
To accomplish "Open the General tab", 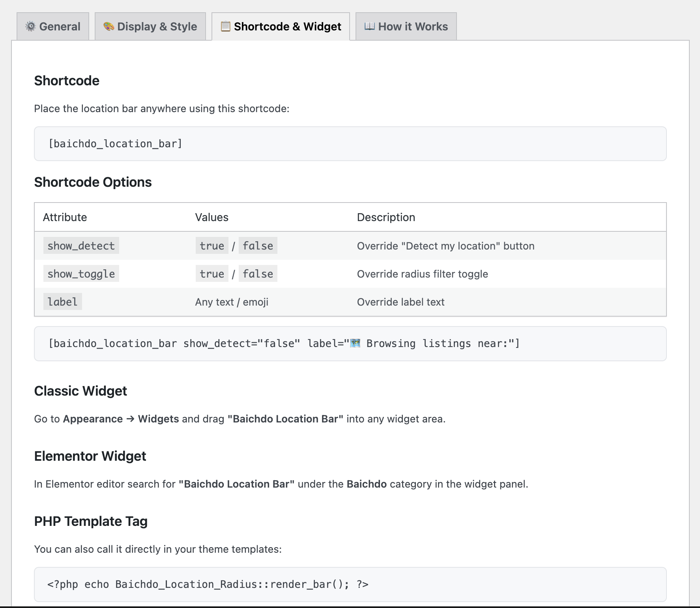I will point(53,26).
